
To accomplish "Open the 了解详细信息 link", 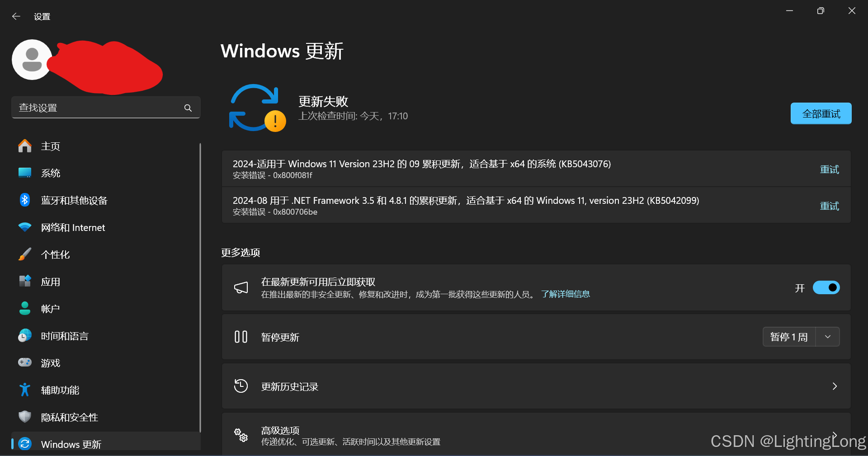I will 566,294.
